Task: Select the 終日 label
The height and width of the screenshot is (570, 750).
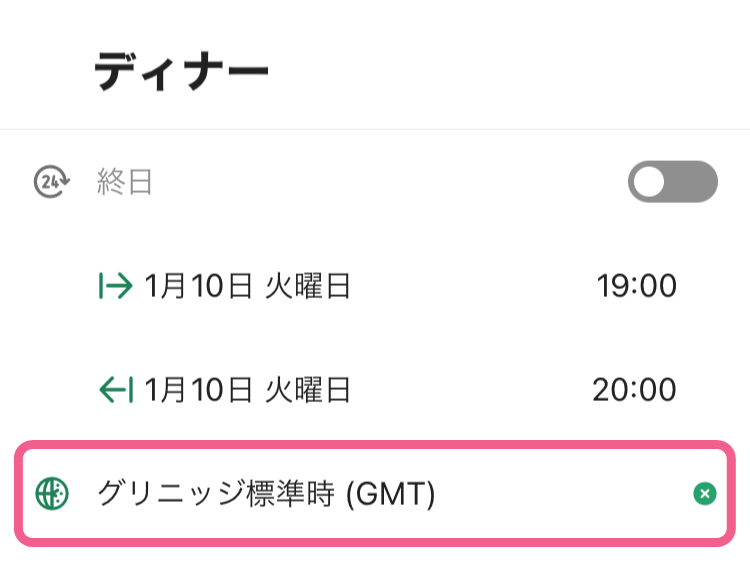Action: (x=124, y=182)
